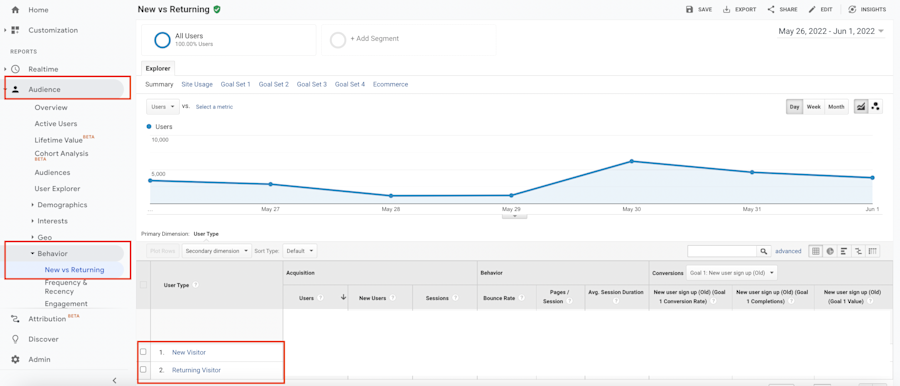The image size is (900, 386).
Task: Click the Export download icon
Action: [727, 10]
